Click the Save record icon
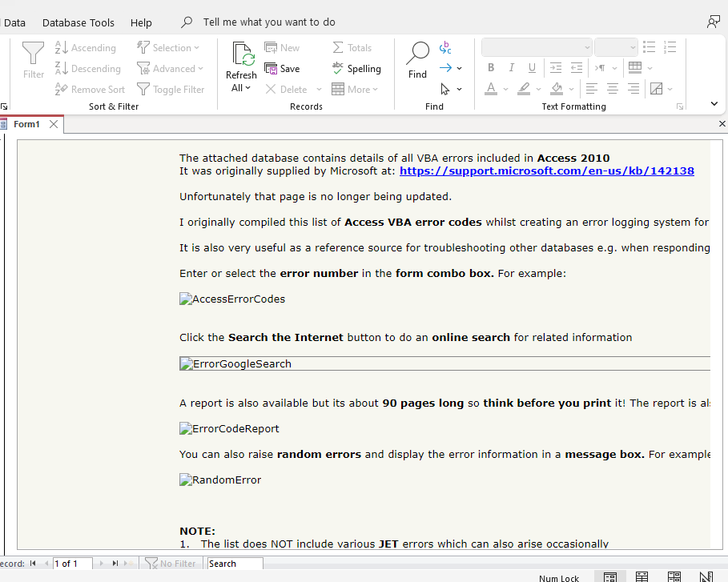The width and height of the screenshot is (728, 582). 282,69
